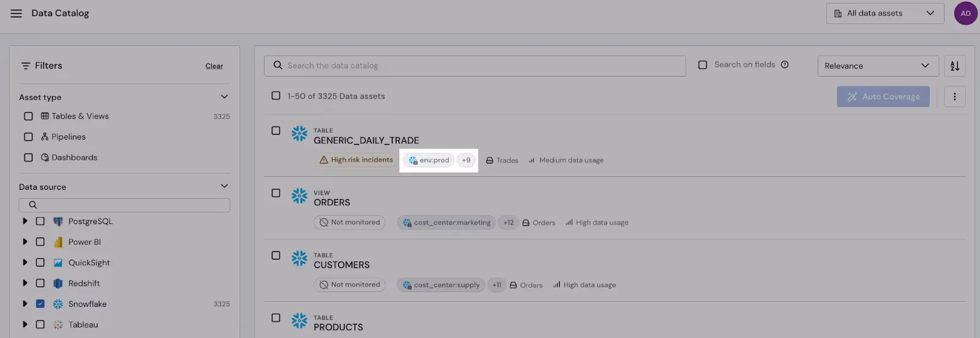
Task: Click the Snowflake icon of CUSTOMERS table
Action: tap(300, 258)
